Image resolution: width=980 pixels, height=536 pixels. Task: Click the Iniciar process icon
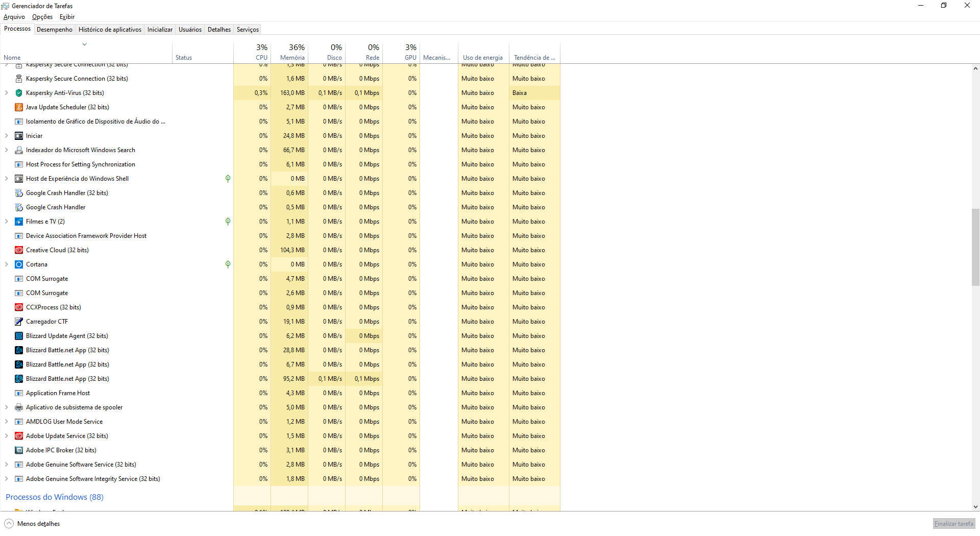tap(19, 136)
